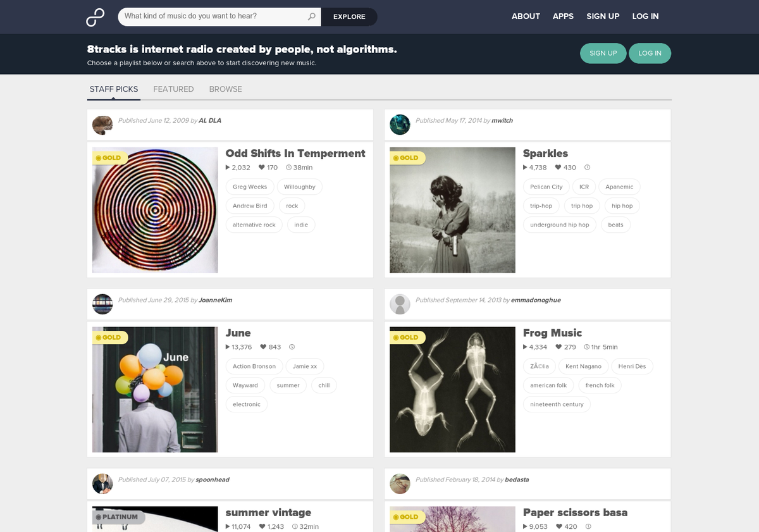Click the GOLD badge on the Sparkles cover
Screen dimensions: 759x532
[406, 158]
